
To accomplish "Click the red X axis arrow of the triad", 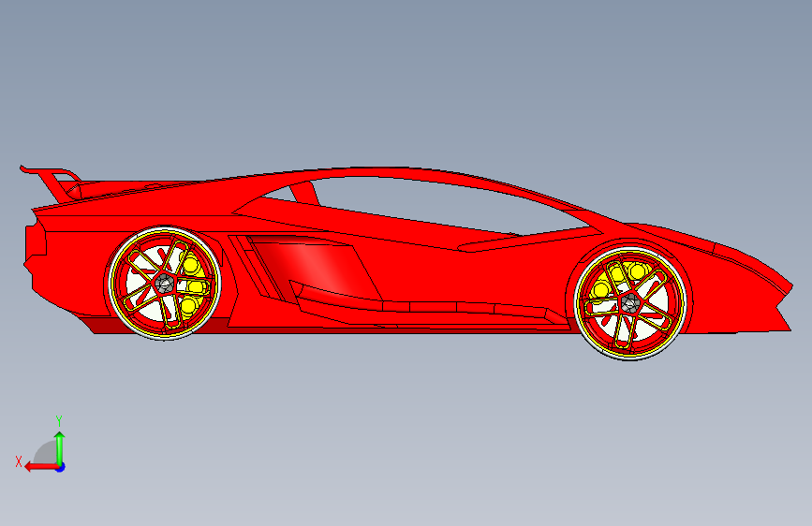I will 41,467.
